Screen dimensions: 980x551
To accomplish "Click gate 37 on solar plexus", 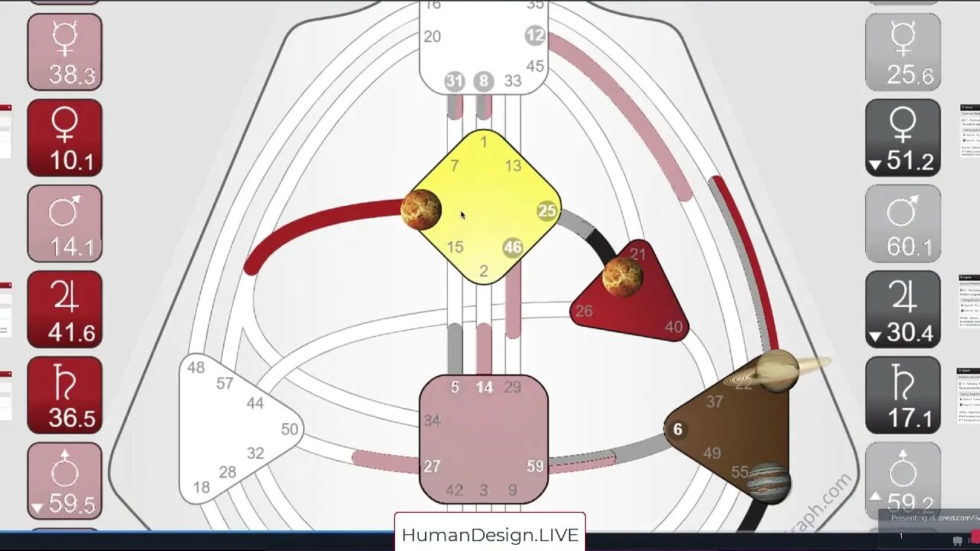I will click(714, 402).
